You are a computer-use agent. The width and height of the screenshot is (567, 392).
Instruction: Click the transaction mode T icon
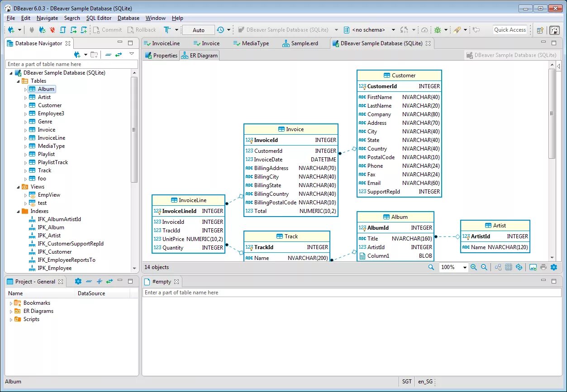pyautogui.click(x=167, y=30)
